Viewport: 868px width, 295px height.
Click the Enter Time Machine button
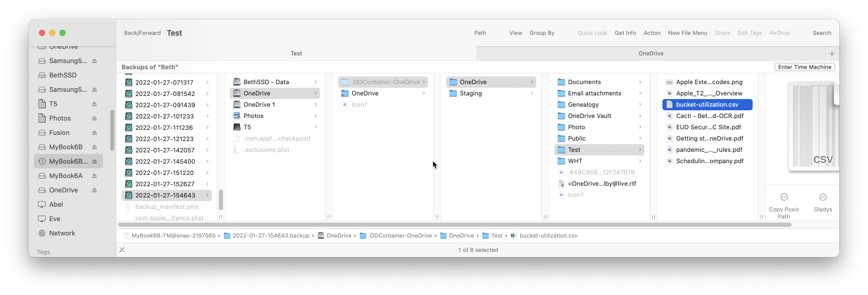click(x=805, y=67)
